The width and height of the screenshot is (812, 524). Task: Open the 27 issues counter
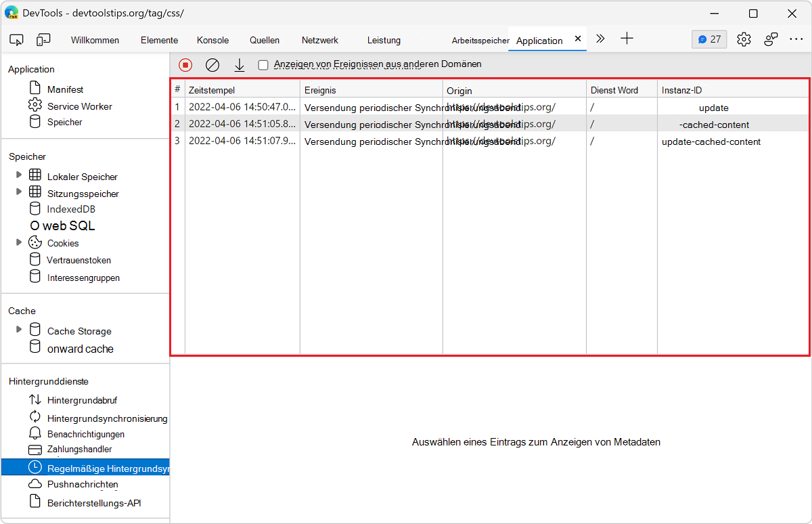(709, 39)
